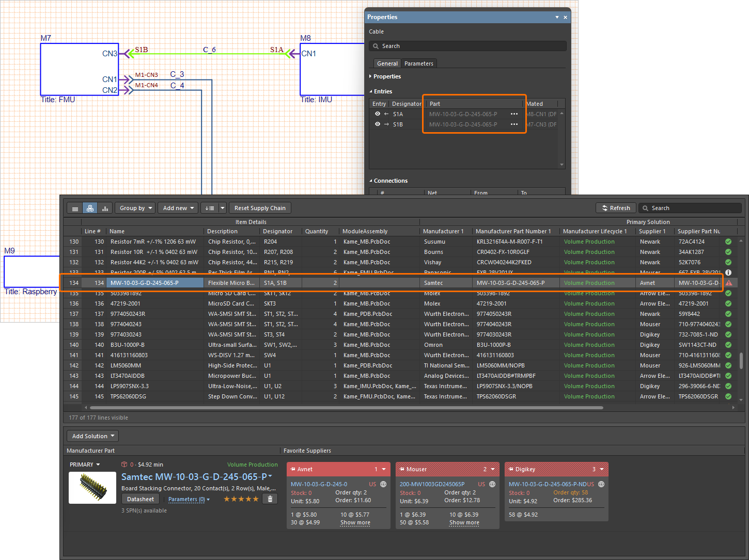Viewport: 749px width, 560px height.
Task: Click the search magnifier in Properties panel
Action: 376,46
